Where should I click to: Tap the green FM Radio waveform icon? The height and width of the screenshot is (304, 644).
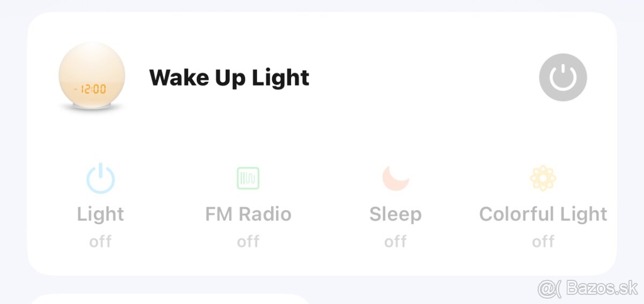[x=248, y=178]
